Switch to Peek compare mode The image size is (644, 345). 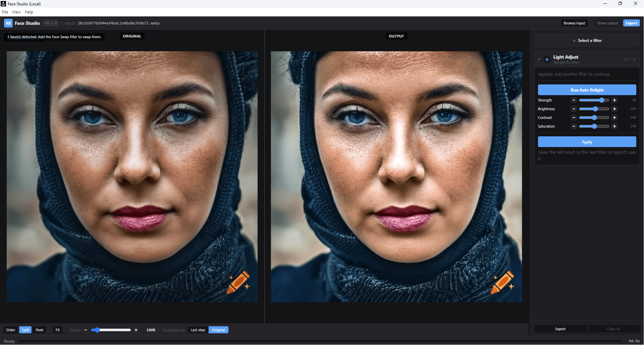[40, 330]
